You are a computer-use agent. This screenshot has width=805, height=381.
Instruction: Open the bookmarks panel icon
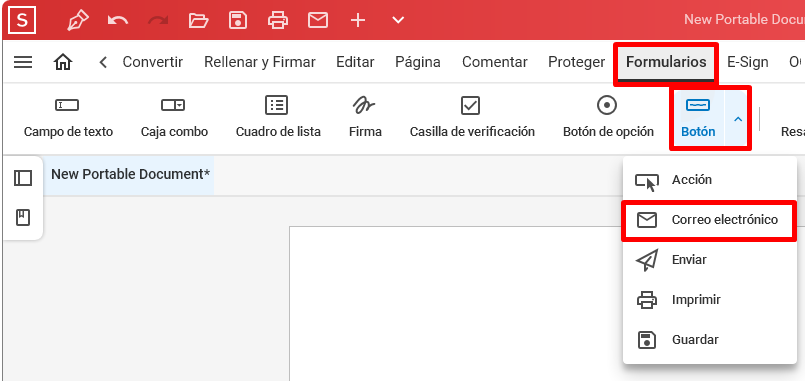tap(23, 218)
